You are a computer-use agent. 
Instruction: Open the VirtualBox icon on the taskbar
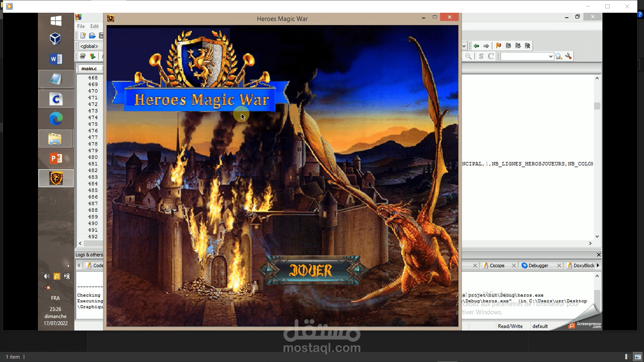pos(56,39)
